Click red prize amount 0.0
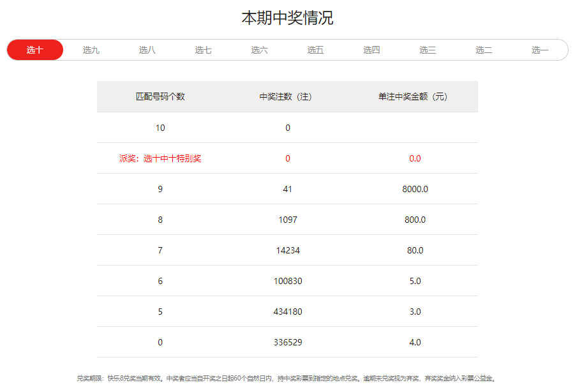The width and height of the screenshot is (575, 392). click(x=415, y=158)
